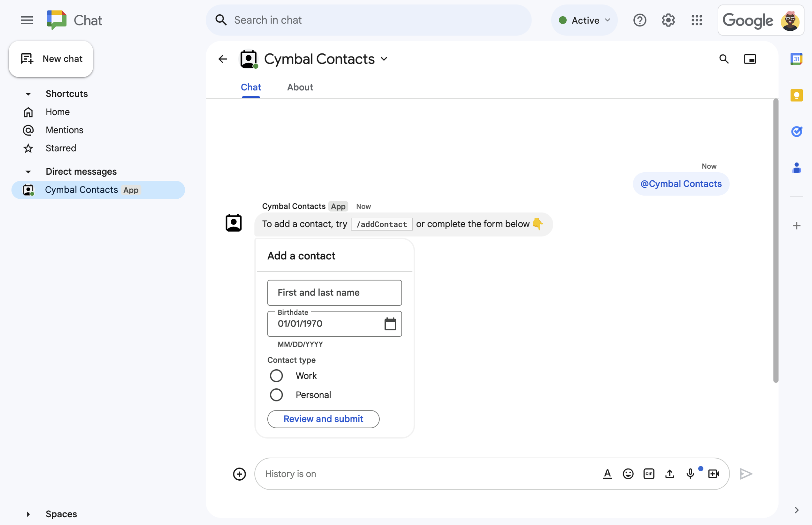
Task: Expand the Spaces section
Action: click(x=28, y=513)
